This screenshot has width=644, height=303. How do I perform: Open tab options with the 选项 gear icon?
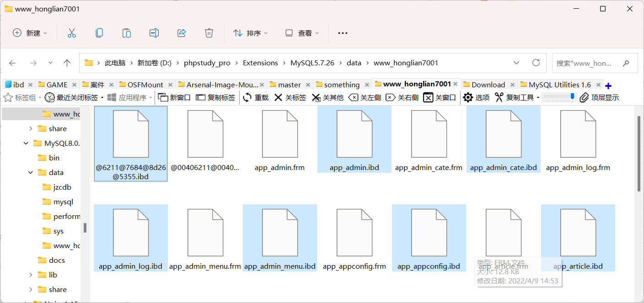click(x=476, y=97)
